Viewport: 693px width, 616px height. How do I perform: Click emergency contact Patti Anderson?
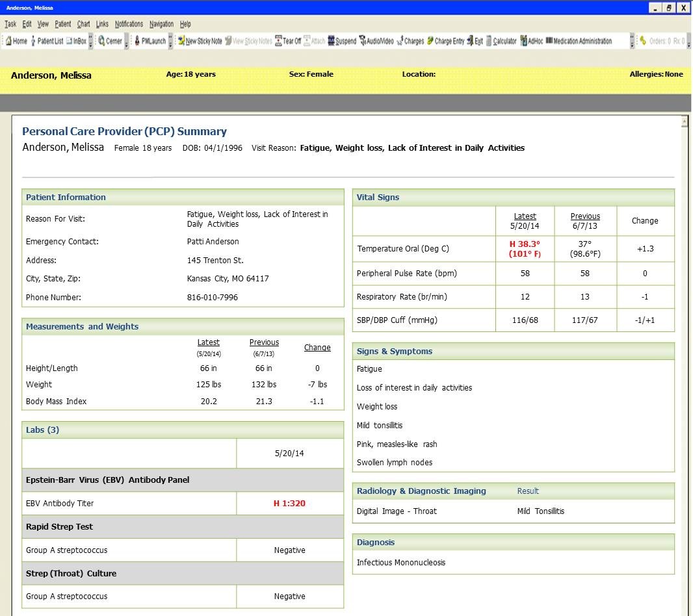pos(213,242)
